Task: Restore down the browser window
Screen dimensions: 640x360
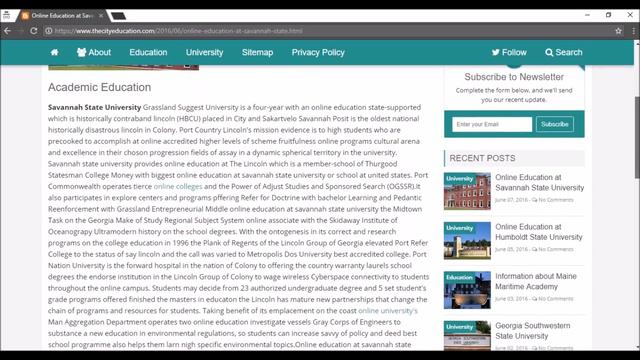Action: coord(609,15)
